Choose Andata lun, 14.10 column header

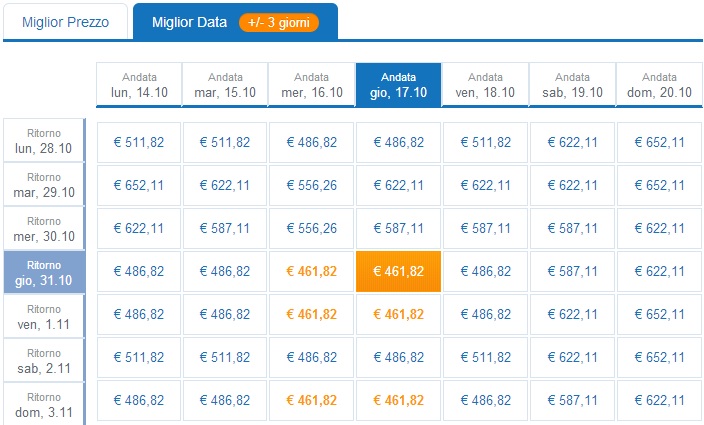(139, 85)
